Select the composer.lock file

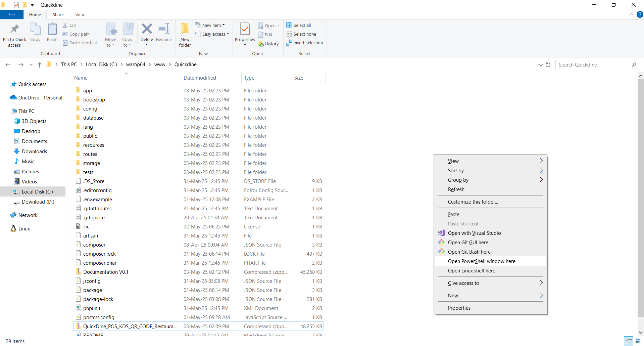(99, 254)
